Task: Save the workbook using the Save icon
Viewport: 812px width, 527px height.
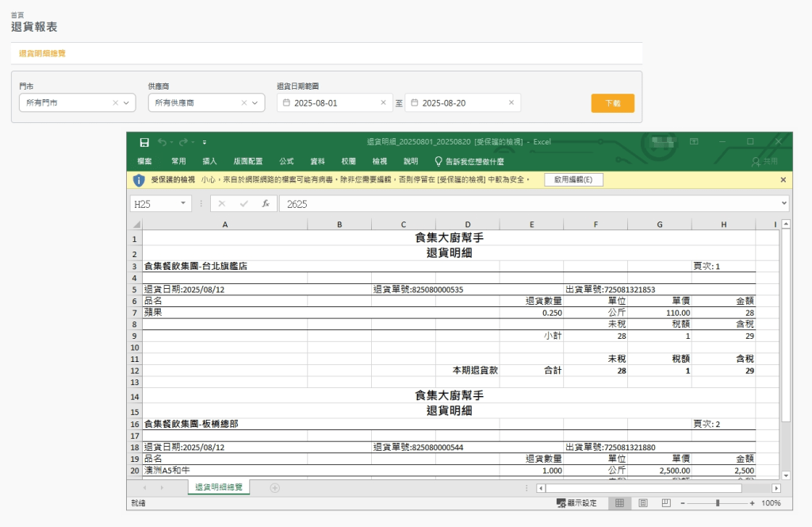Action: (x=146, y=141)
